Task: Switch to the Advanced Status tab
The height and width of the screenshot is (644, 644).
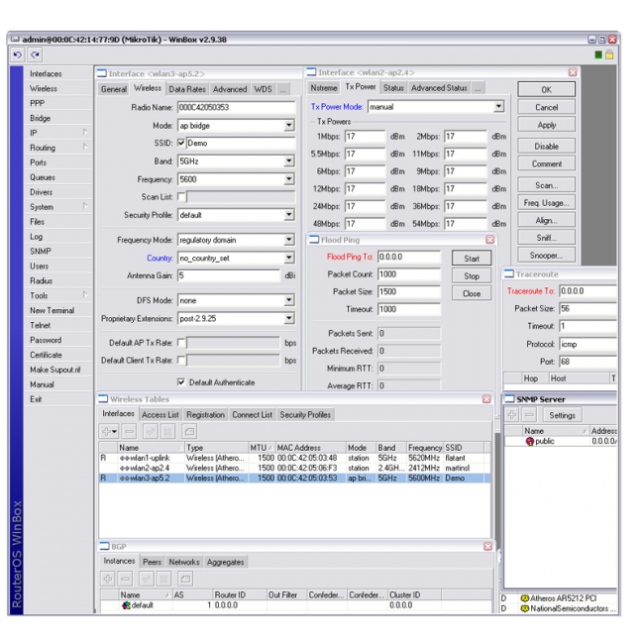Action: tap(439, 88)
